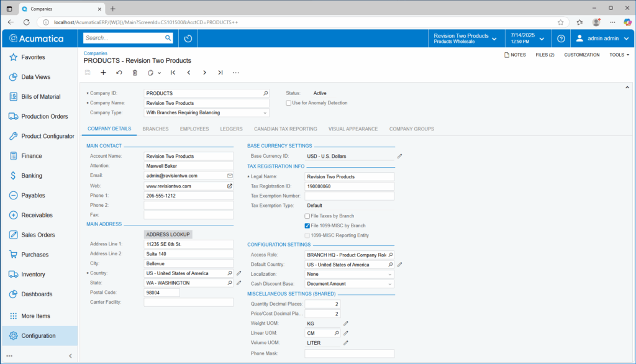
Task: Open the more actions ellipsis menu
Action: 235,73
